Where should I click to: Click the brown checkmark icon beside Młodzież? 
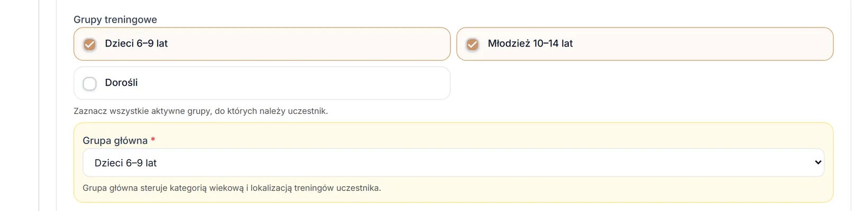[x=473, y=44]
